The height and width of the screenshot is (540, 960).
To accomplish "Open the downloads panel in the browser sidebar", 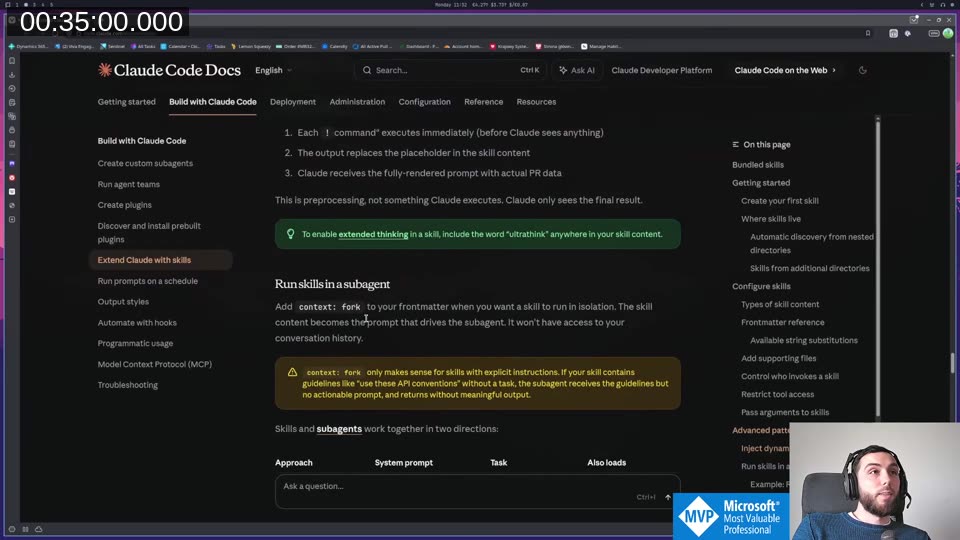I will click(x=12, y=75).
